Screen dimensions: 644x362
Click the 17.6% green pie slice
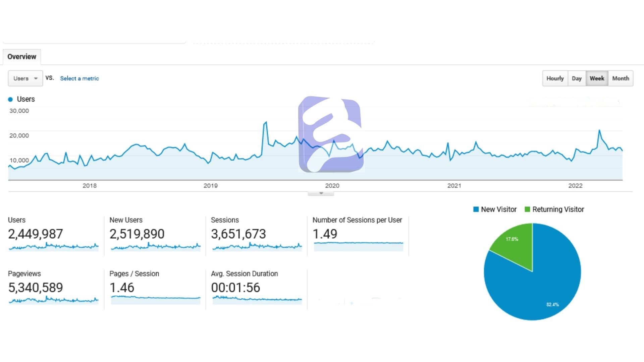pos(515,244)
